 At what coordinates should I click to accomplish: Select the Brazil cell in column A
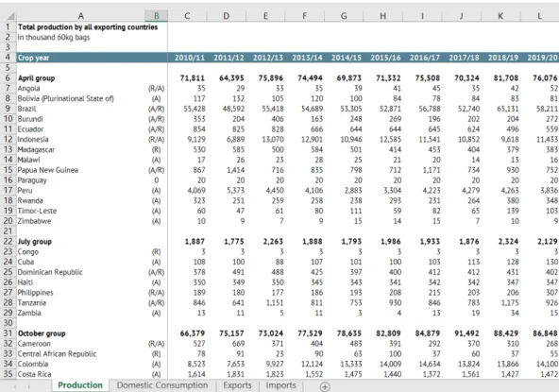[80, 109]
